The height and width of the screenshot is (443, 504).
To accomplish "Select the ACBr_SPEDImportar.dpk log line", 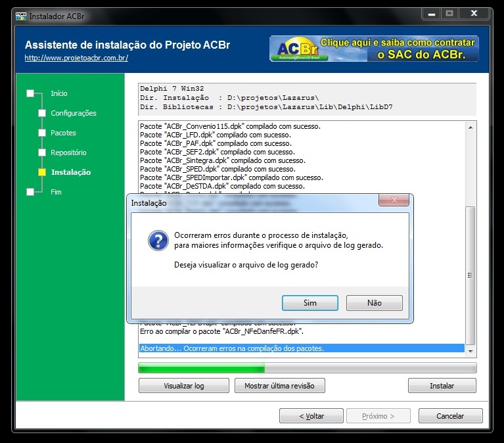I will click(x=231, y=177).
